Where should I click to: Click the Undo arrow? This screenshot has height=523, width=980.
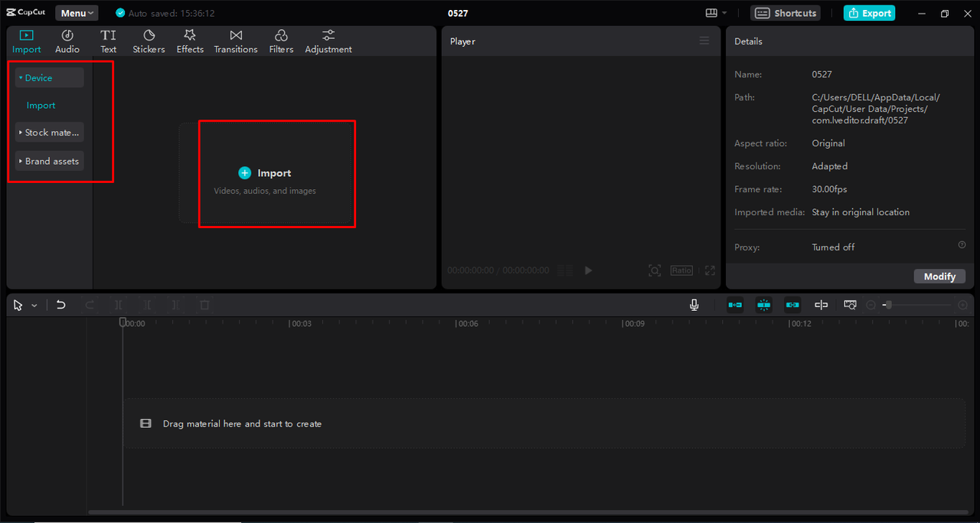point(61,305)
